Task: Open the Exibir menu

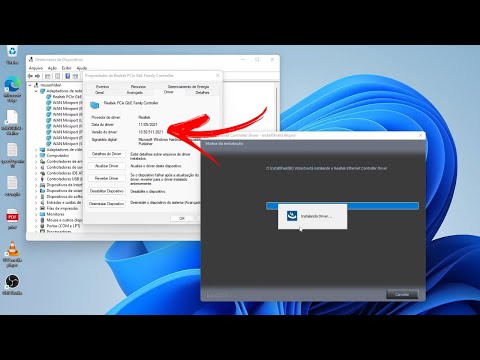Action: [67, 68]
